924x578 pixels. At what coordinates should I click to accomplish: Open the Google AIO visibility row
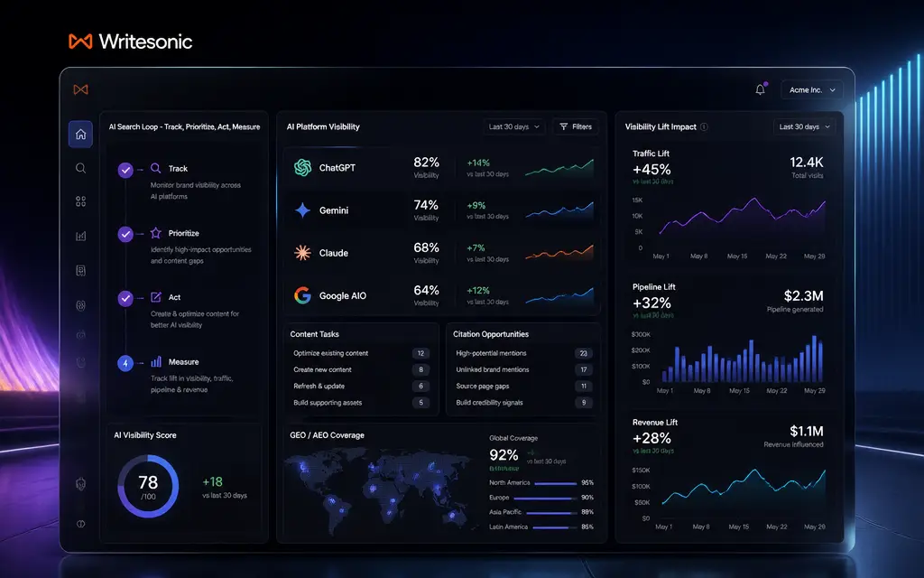tap(442, 295)
